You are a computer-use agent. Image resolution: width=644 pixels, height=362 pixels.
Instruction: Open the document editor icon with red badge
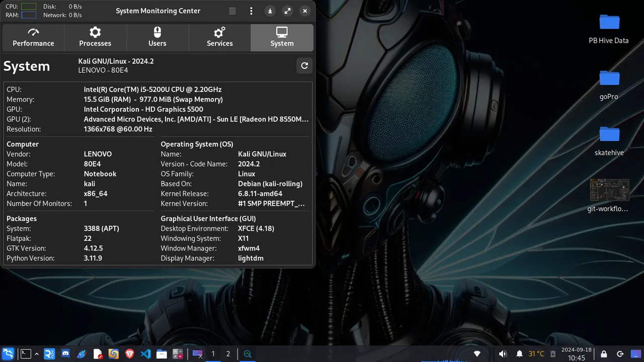point(98,354)
